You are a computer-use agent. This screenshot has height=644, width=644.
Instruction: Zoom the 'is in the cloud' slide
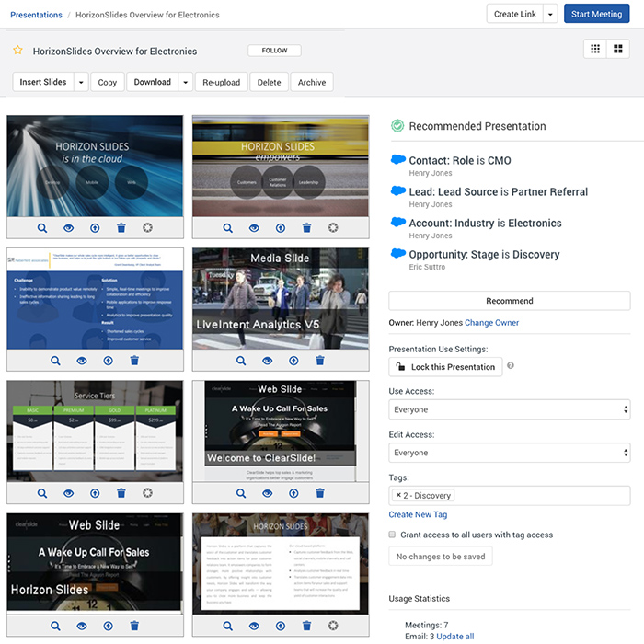pyautogui.click(x=42, y=228)
